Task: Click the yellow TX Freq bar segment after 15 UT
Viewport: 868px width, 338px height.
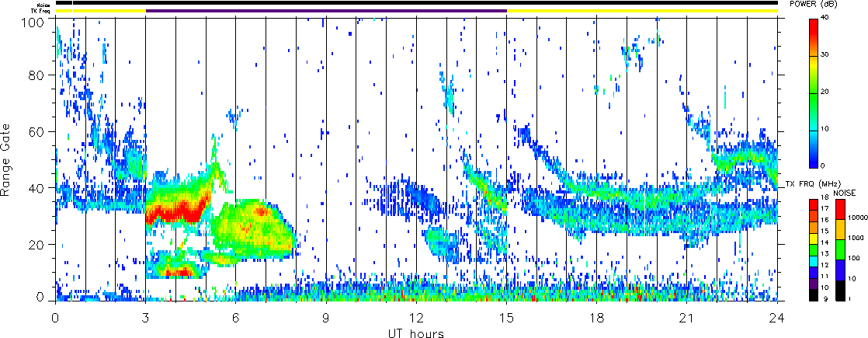Action: point(643,11)
